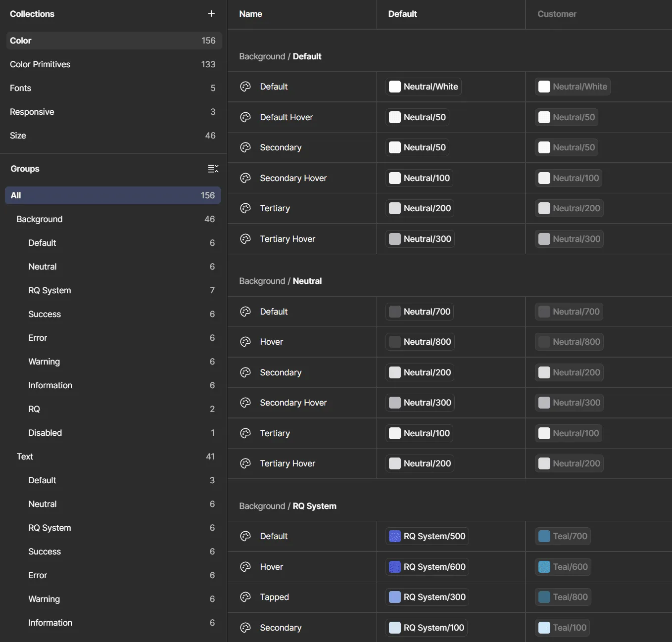
Task: Click palette icon of Tertiary under Background / Default
Action: click(245, 208)
